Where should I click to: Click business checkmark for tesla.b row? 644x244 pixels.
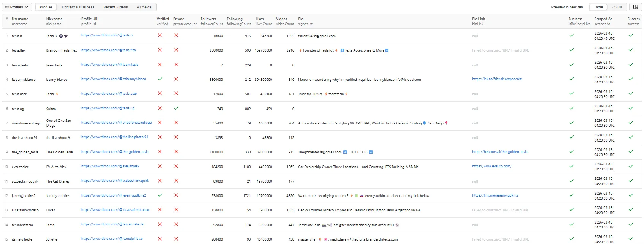[x=571, y=35]
